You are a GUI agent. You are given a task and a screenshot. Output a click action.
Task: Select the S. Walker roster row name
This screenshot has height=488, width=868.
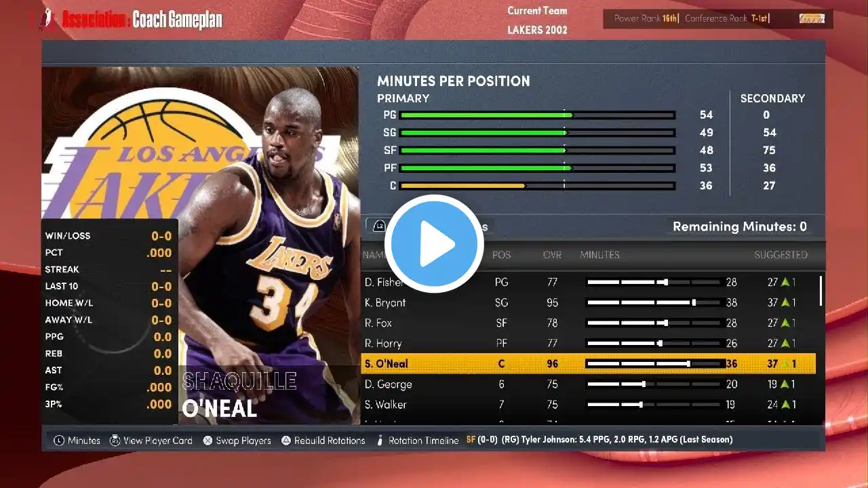pyautogui.click(x=386, y=405)
